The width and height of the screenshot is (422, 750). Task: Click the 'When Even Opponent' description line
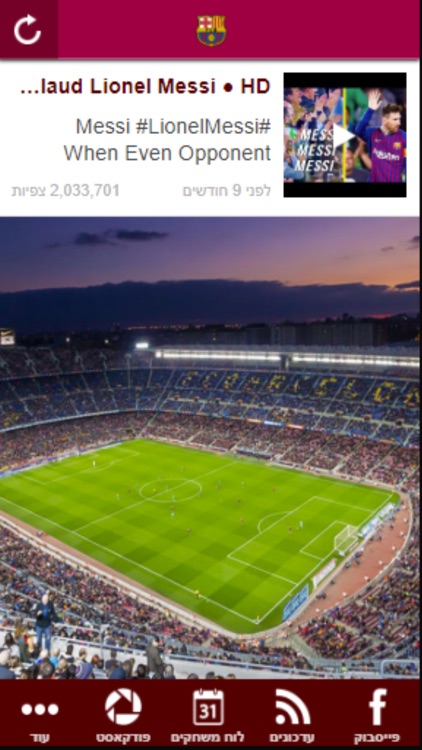coord(167,154)
